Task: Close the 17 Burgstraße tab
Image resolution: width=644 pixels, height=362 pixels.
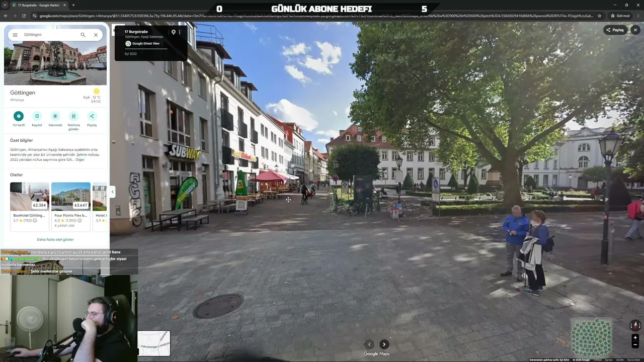Action: 64,5
